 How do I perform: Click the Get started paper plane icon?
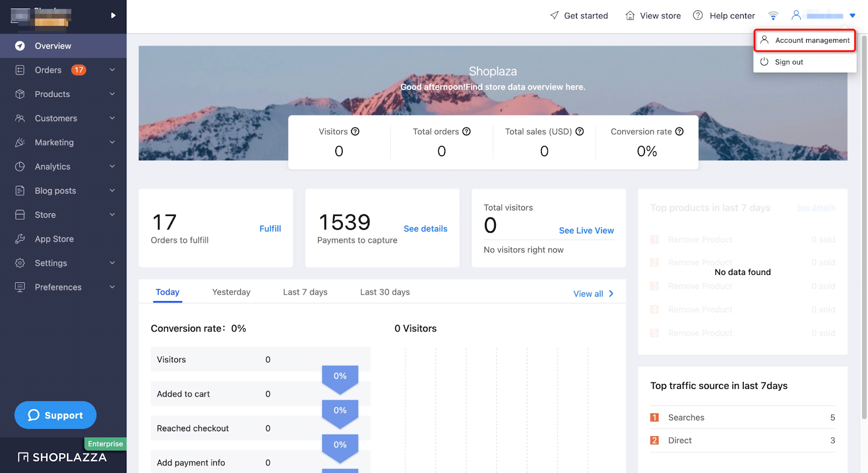[x=554, y=15]
